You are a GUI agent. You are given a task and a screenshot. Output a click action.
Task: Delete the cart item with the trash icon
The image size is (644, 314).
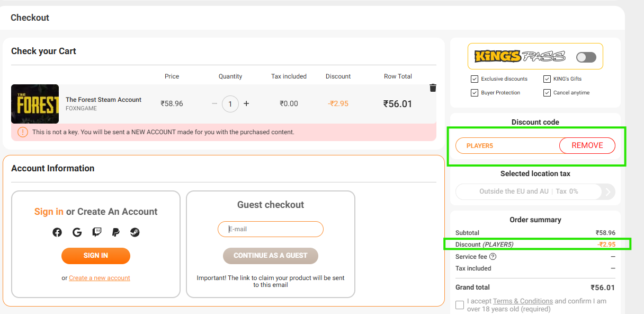point(433,88)
